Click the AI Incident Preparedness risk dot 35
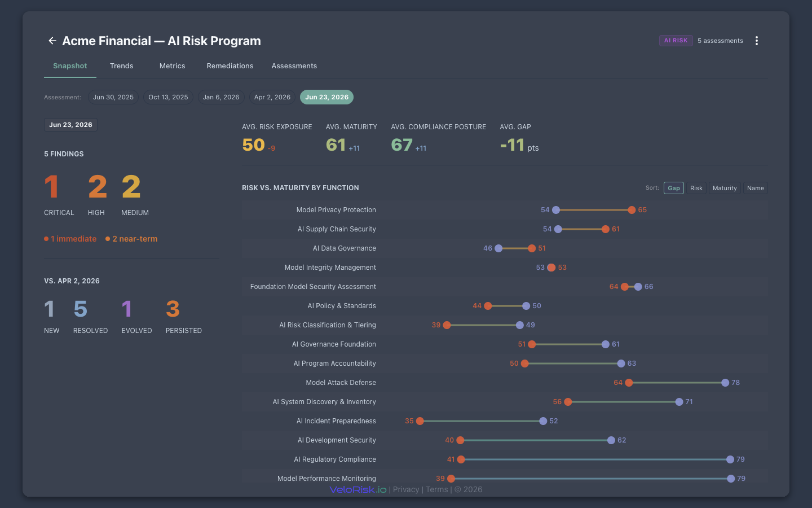The image size is (812, 508). 420,421
